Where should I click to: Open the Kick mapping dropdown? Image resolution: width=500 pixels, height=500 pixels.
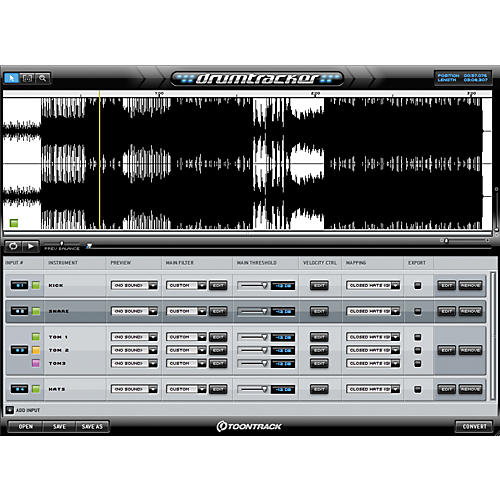click(x=373, y=285)
